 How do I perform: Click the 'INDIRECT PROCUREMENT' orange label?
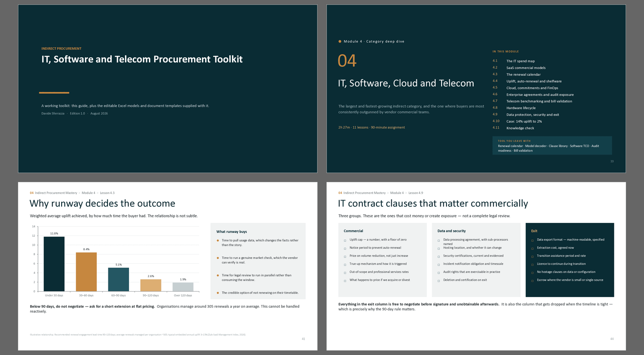61,49
